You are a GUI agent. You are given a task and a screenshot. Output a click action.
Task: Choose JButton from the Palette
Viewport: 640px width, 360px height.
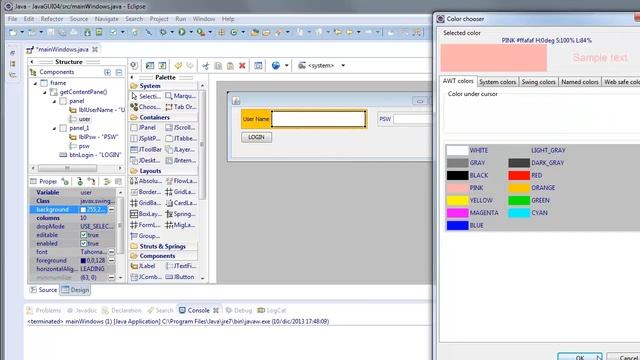pyautogui.click(x=181, y=277)
